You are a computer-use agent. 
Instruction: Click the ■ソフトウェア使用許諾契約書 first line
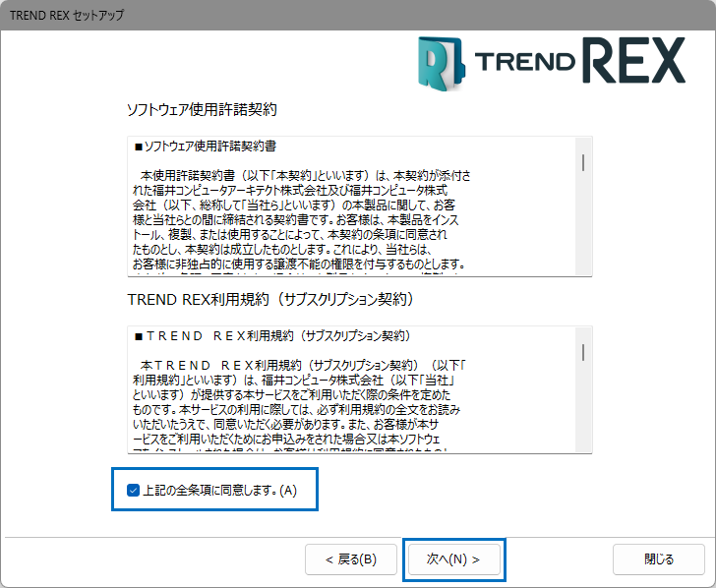(206, 147)
